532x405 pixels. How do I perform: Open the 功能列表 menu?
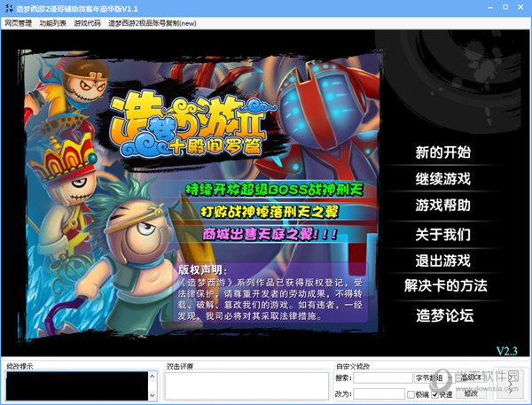[x=52, y=23]
